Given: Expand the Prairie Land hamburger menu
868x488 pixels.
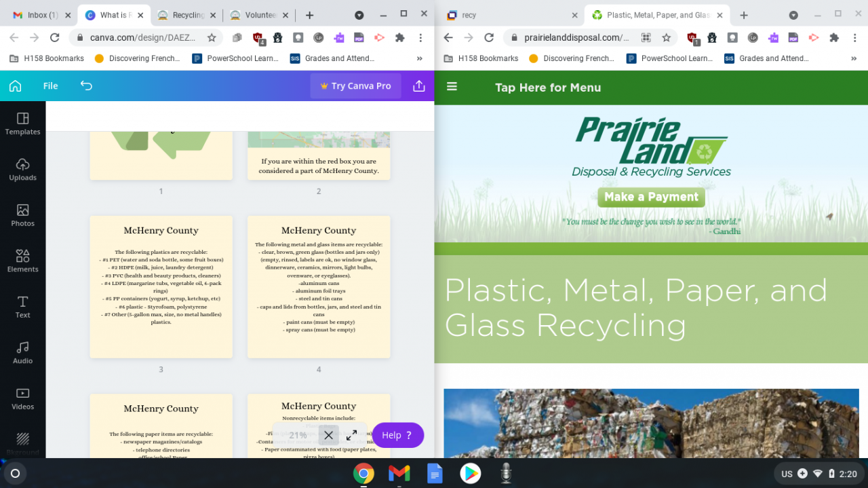Looking at the screenshot, I should tap(452, 87).
